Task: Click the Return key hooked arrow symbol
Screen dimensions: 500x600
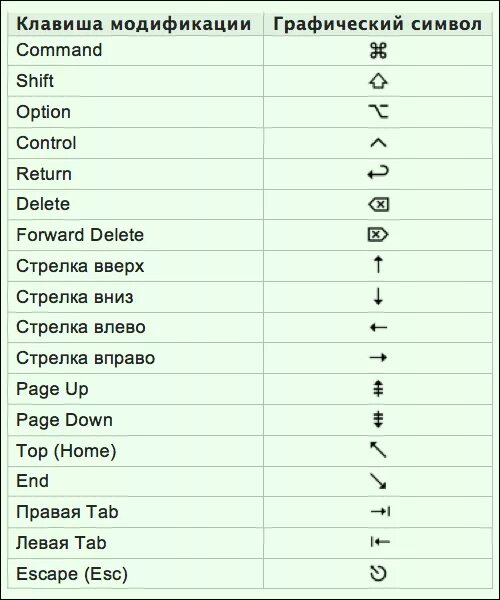Action: [x=378, y=173]
